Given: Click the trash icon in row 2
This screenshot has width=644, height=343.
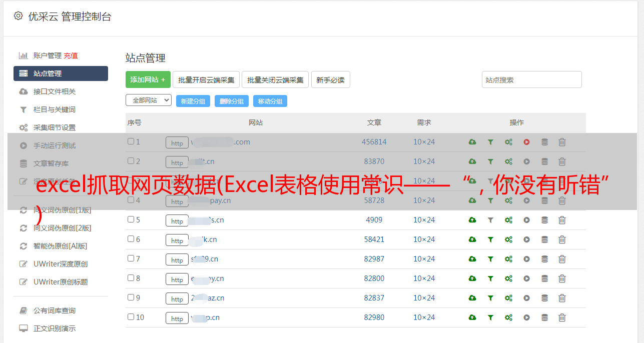Looking at the screenshot, I should click(562, 161).
